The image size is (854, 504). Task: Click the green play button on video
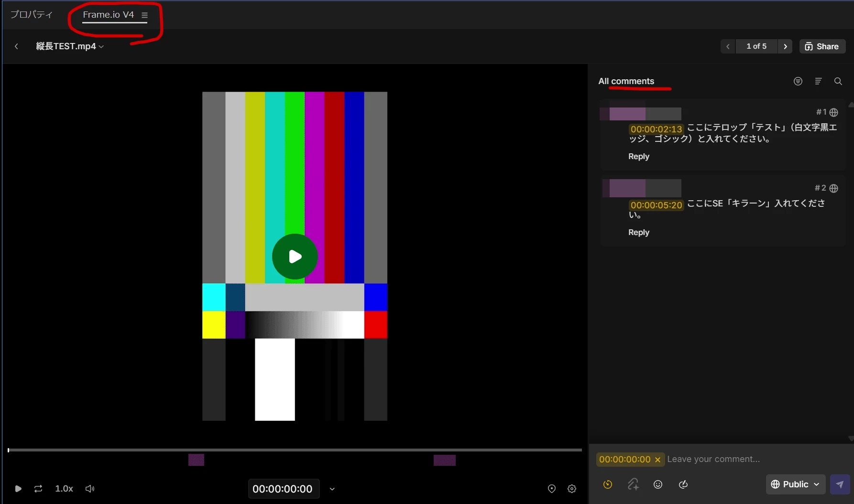click(x=295, y=257)
